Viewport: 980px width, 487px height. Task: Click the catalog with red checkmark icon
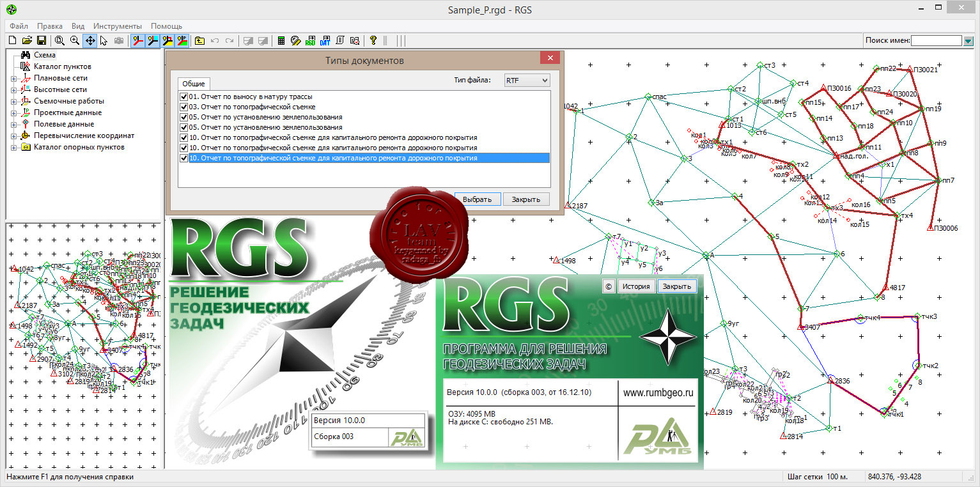point(355,41)
